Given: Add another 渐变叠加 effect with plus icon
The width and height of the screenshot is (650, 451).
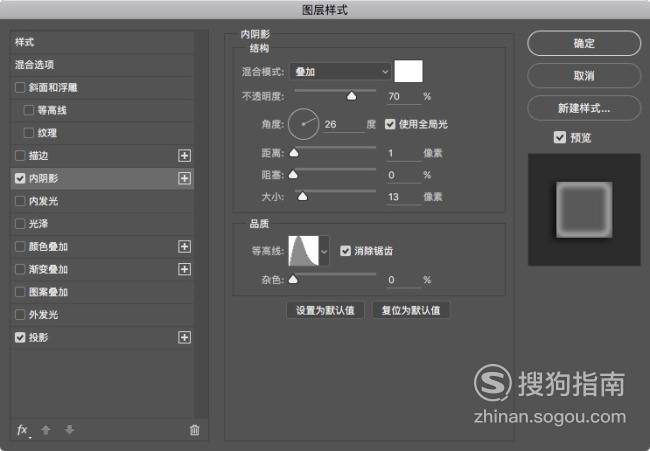Looking at the screenshot, I should tap(184, 269).
